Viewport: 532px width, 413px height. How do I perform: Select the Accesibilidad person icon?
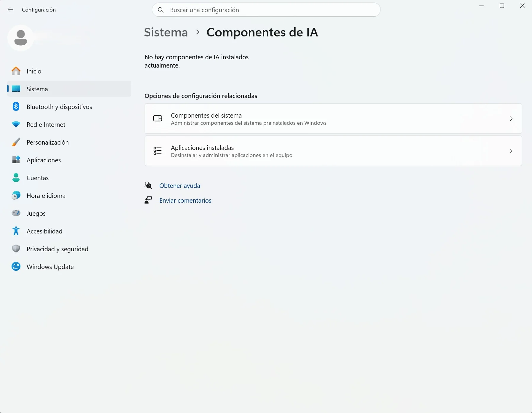16,231
